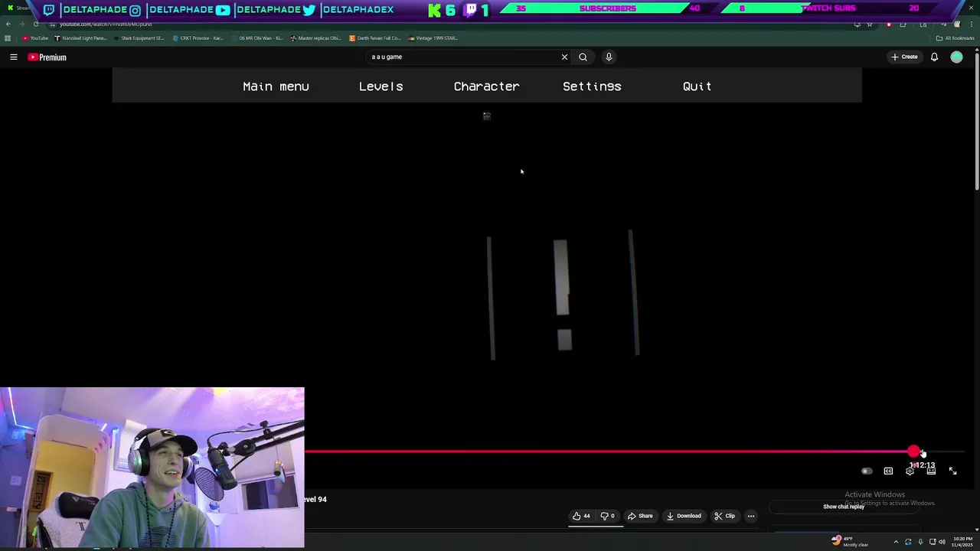Clear the search text with X
This screenshot has height=551, width=980.
tap(564, 57)
